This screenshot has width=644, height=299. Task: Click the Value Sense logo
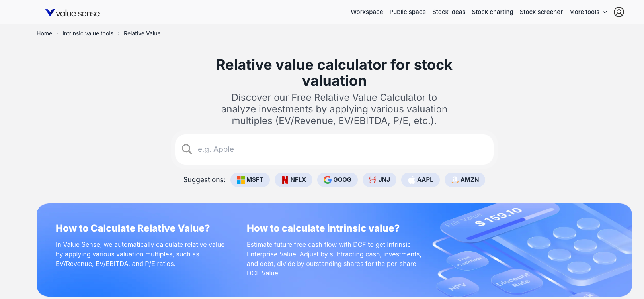72,13
